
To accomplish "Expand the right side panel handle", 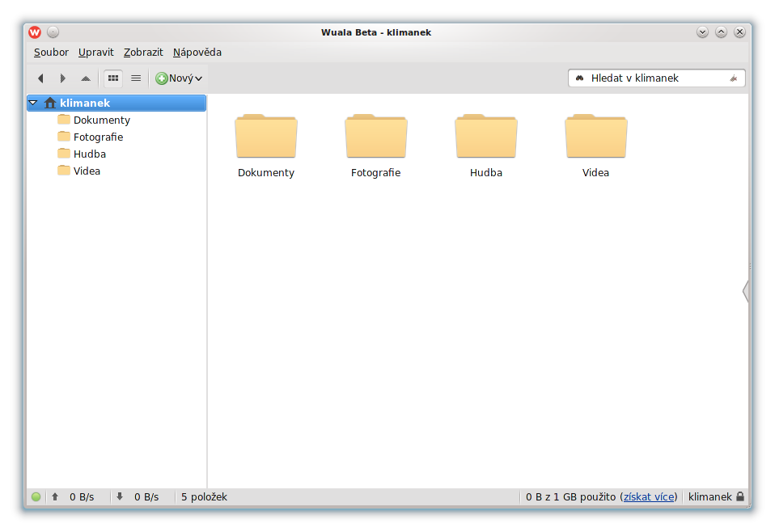I will 745,291.
